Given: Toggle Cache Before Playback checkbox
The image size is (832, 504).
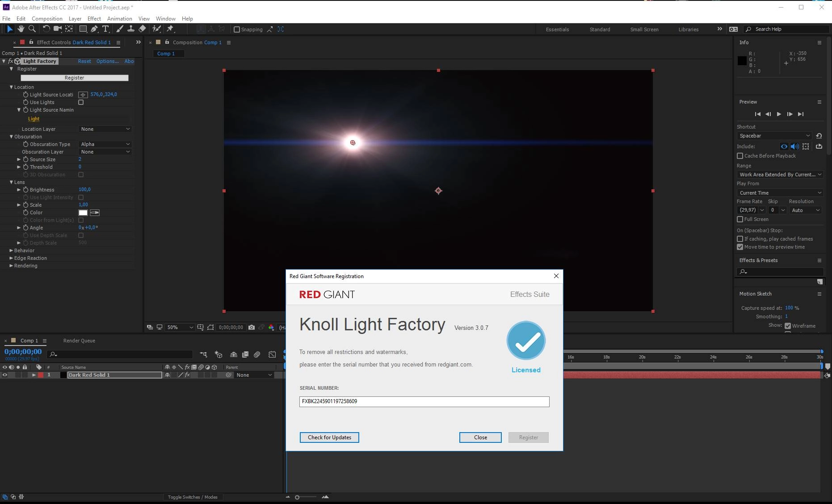Looking at the screenshot, I should coord(740,156).
